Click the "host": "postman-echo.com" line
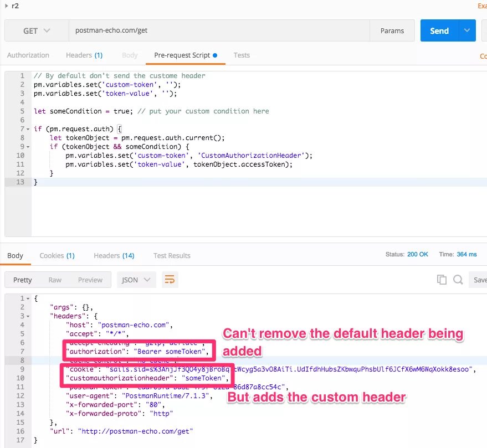487x448 pixels. [119, 325]
